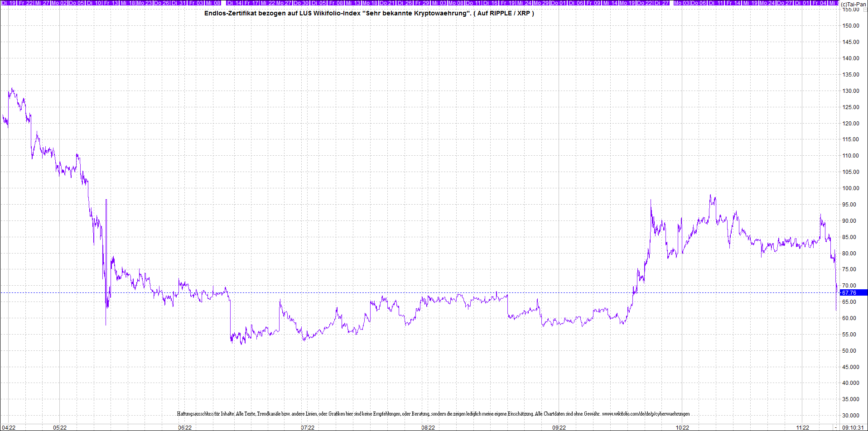Select the 'Do 22' date marker
Screen dimensions: 868x431
(645, 3)
